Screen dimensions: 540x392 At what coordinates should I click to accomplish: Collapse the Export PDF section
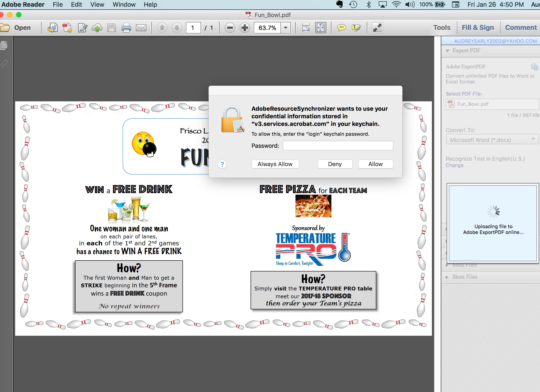447,50
